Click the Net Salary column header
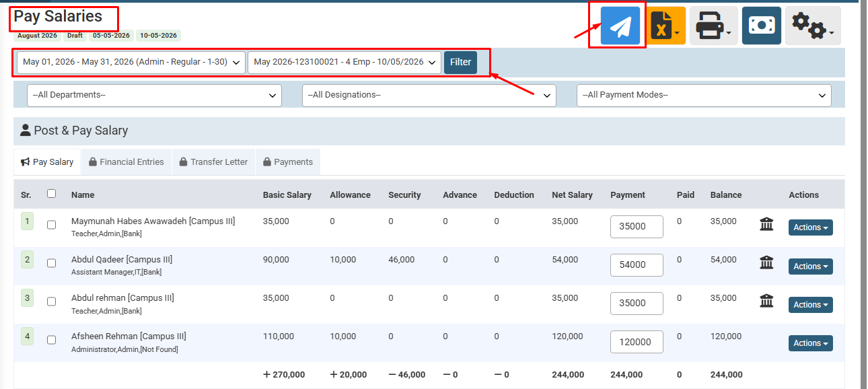This screenshot has width=868, height=389. pyautogui.click(x=572, y=195)
